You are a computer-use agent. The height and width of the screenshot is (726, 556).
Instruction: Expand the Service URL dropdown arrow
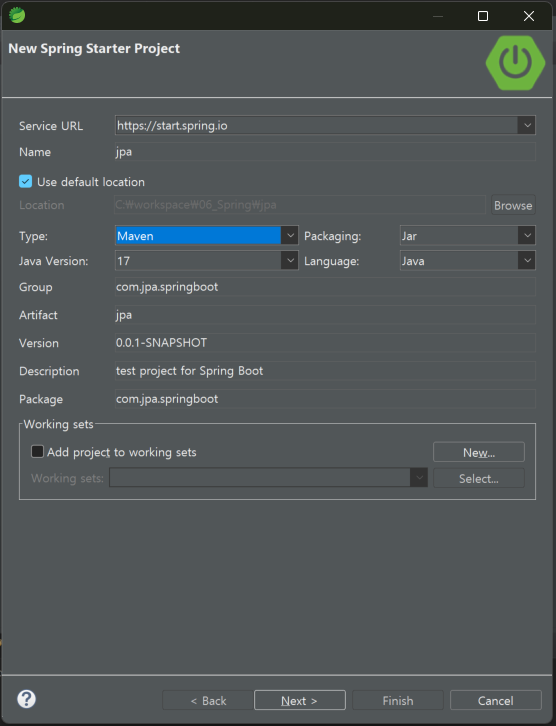click(x=526, y=125)
